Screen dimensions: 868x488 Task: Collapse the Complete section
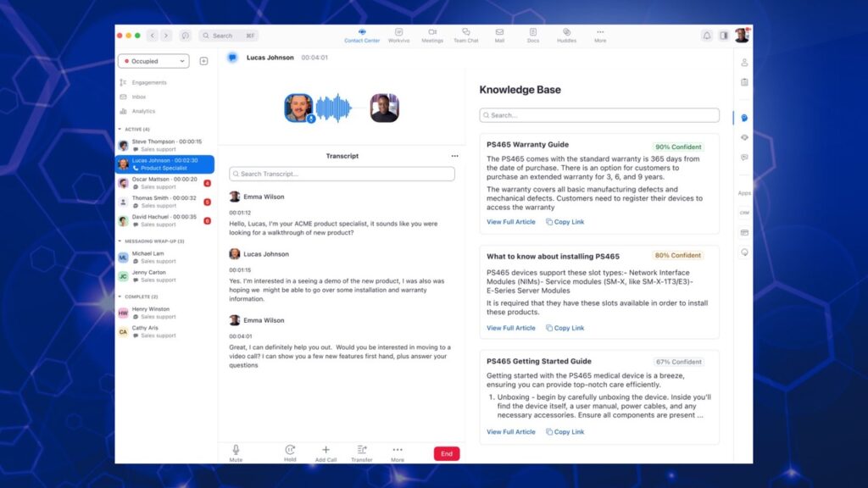[120, 297]
